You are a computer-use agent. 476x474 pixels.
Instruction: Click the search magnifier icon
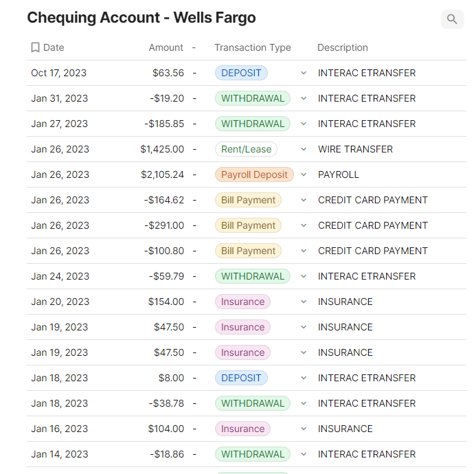point(452,19)
